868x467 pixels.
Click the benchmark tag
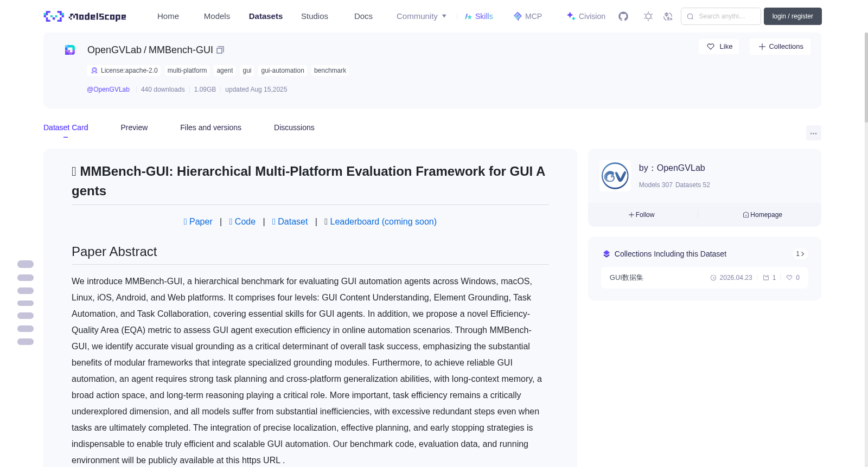[x=330, y=71]
